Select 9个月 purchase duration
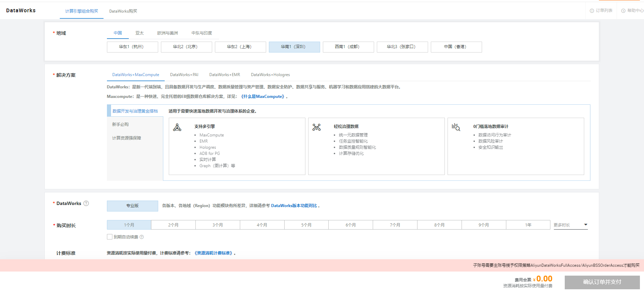Image resolution: width=644 pixels, height=292 pixels. coord(484,225)
